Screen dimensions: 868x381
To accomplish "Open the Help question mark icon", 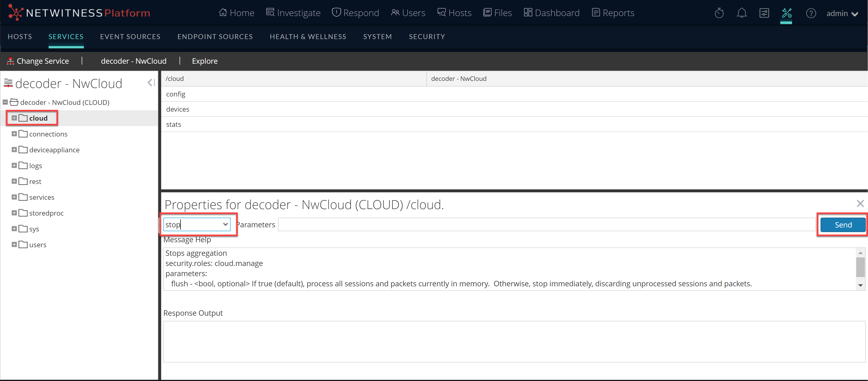I will coord(811,13).
